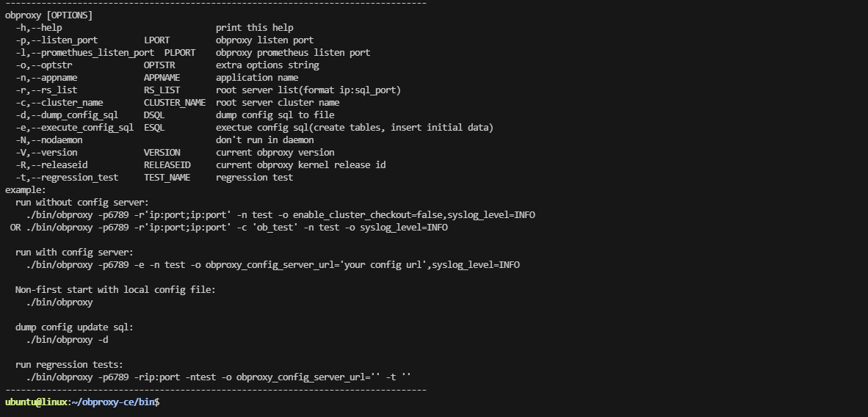Click the --regression_test option

click(72, 178)
